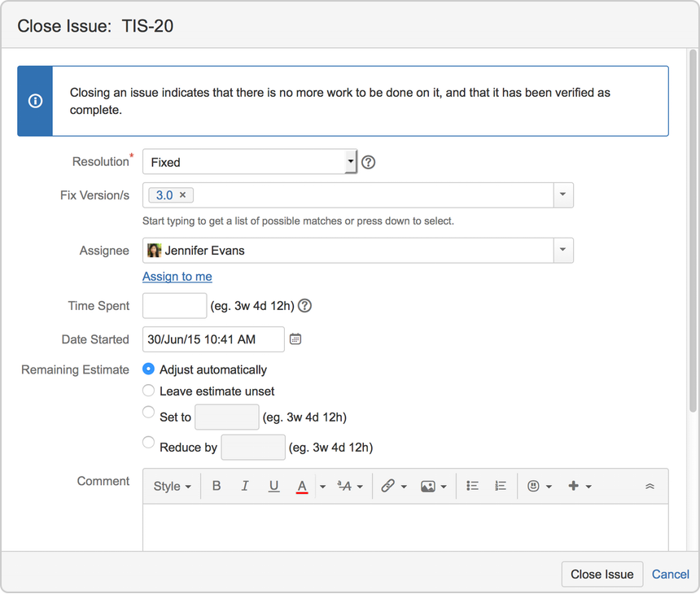Click the Close Issue button
This screenshot has height=594, width=700.
[x=602, y=574]
